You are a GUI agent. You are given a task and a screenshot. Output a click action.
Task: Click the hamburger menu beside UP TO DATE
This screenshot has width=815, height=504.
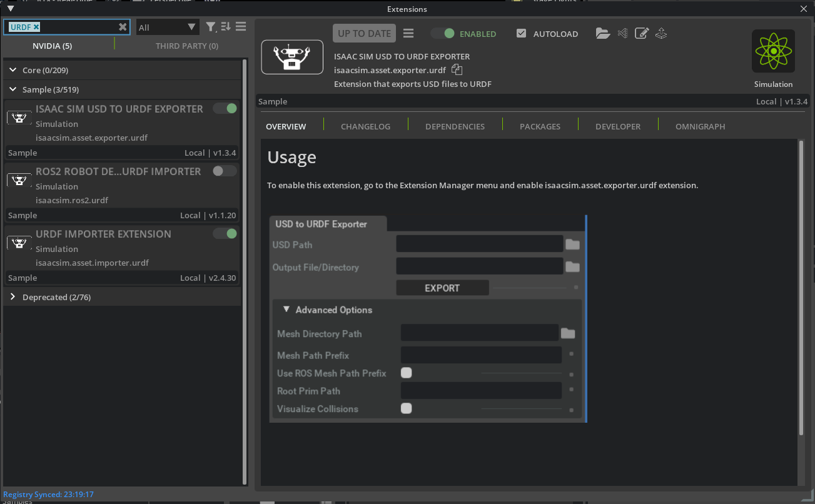(408, 33)
